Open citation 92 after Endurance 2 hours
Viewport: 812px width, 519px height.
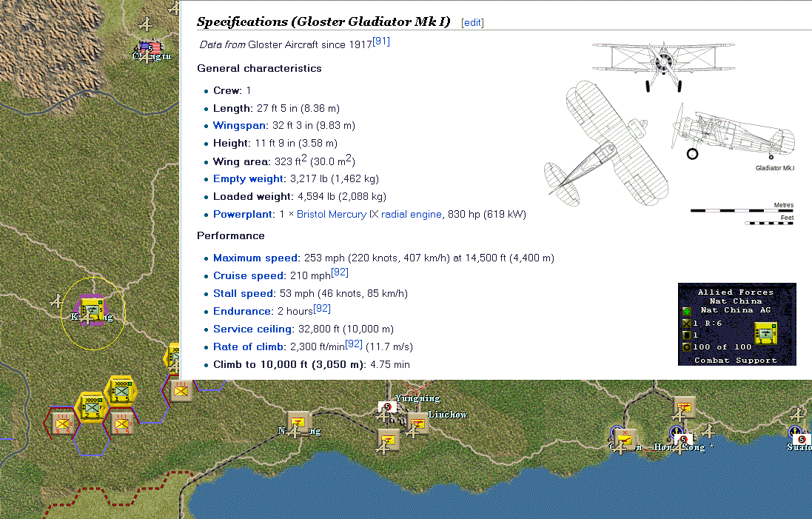click(322, 308)
